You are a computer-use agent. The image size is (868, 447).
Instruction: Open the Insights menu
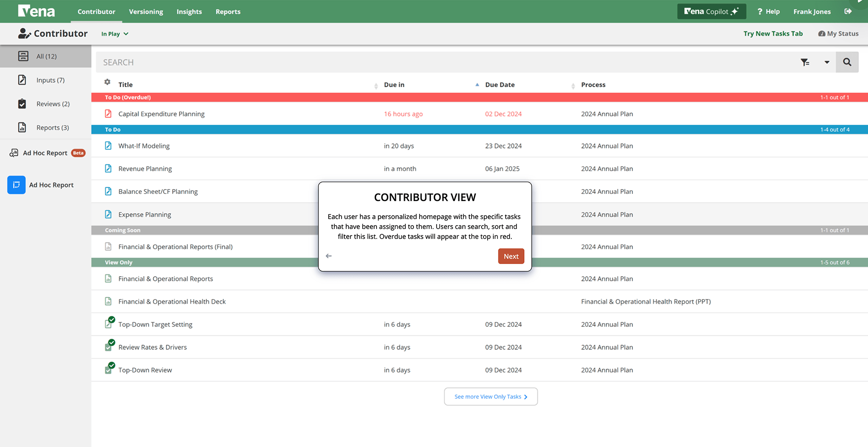189,11
